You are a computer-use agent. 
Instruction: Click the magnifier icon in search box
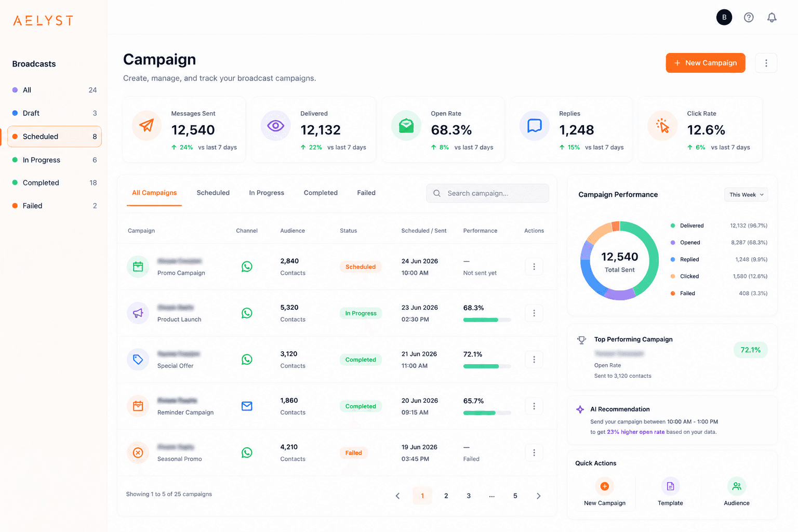click(x=437, y=193)
